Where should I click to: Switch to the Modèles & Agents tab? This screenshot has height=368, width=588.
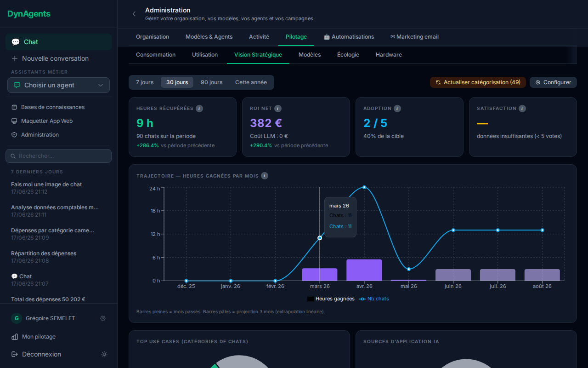pyautogui.click(x=209, y=37)
